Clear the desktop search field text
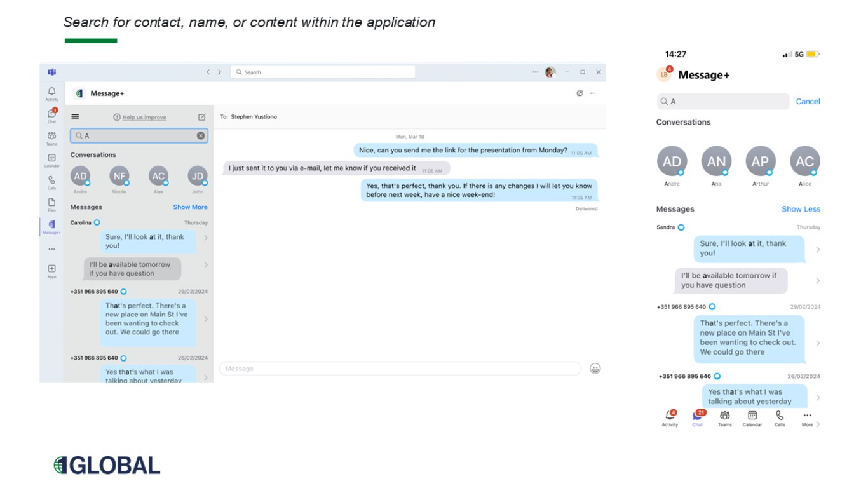Screen dimensions: 868x488 (x=201, y=135)
